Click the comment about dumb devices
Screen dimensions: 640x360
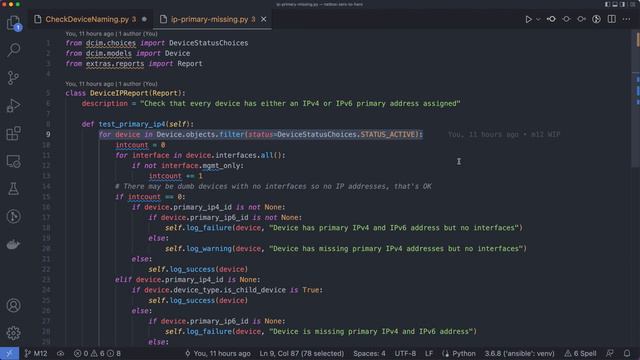tap(273, 187)
